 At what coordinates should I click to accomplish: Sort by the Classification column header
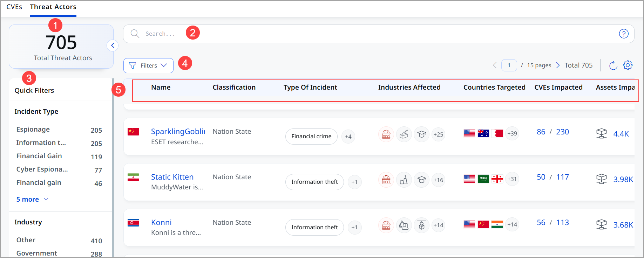coord(234,88)
